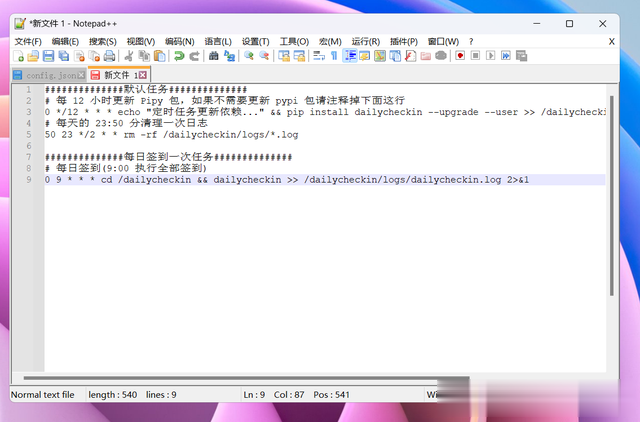Click the user-defined language icon

(364, 56)
